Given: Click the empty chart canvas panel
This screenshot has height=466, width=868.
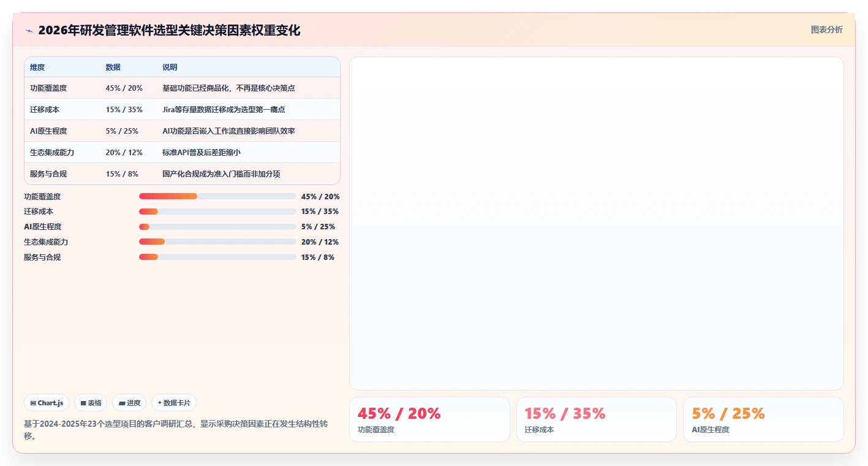Looking at the screenshot, I should [597, 223].
